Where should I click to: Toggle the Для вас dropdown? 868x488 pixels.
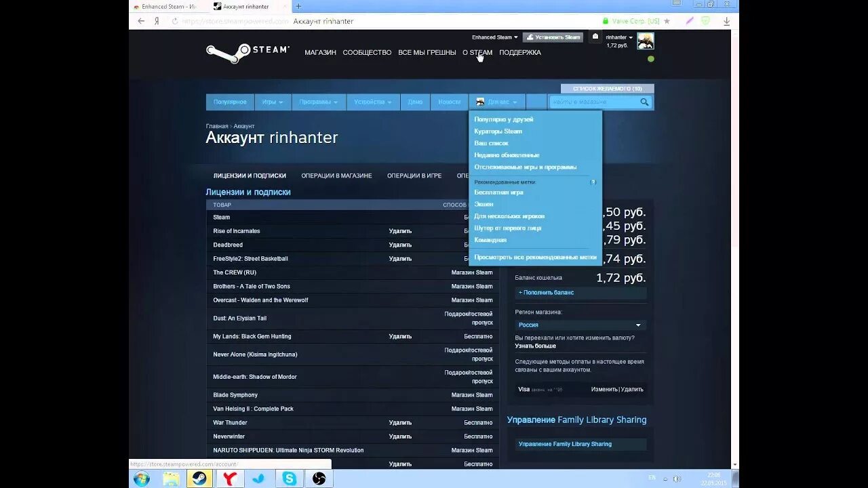[497, 102]
